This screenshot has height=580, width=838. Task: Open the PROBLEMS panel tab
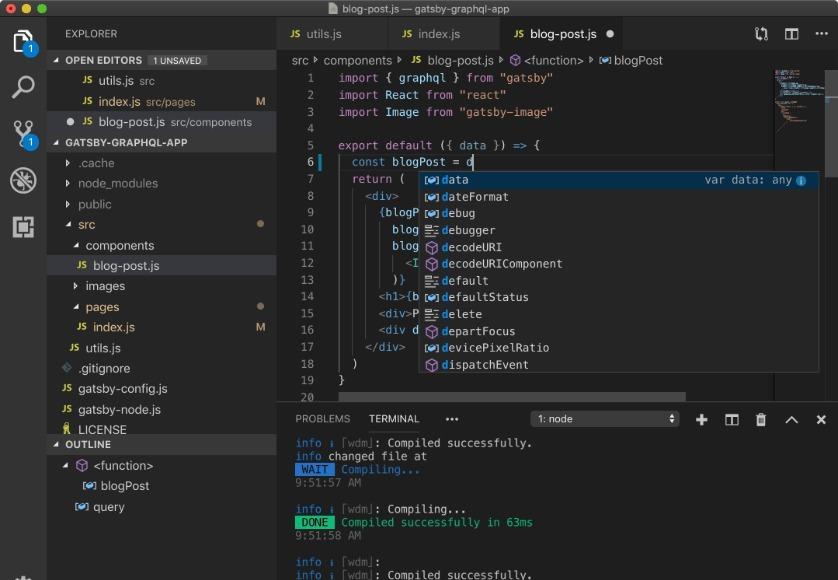pyautogui.click(x=323, y=419)
